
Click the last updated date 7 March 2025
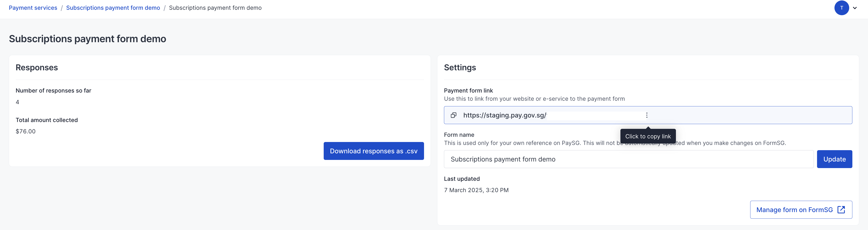click(476, 190)
